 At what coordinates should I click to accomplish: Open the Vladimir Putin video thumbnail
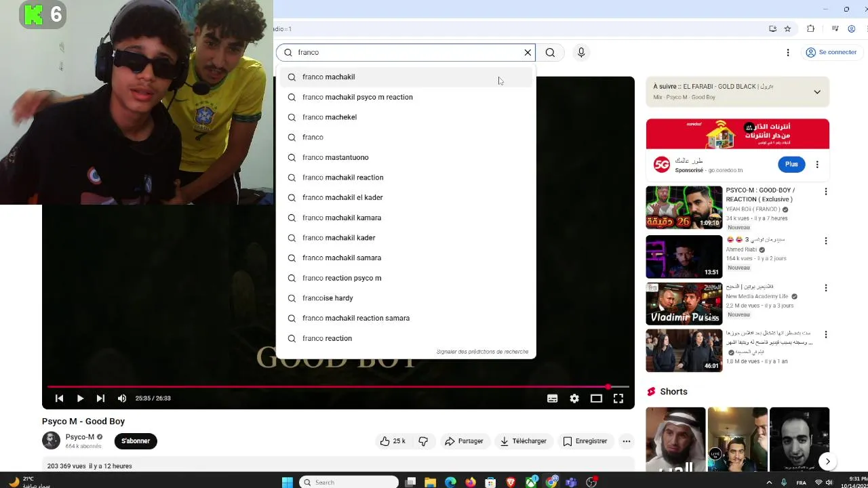[684, 304]
